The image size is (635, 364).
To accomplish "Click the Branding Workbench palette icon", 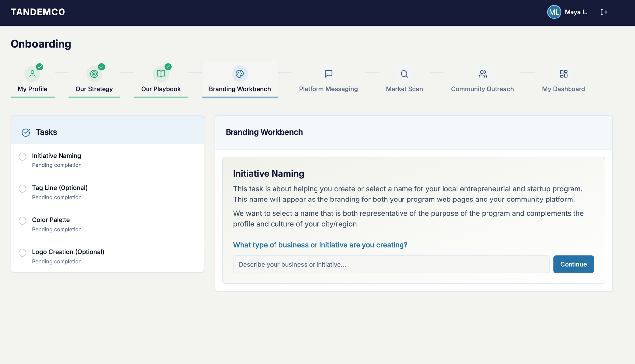I will tap(240, 74).
